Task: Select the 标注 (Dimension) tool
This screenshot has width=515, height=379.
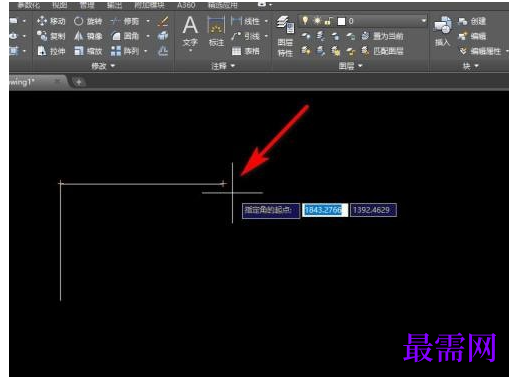Action: click(x=216, y=32)
